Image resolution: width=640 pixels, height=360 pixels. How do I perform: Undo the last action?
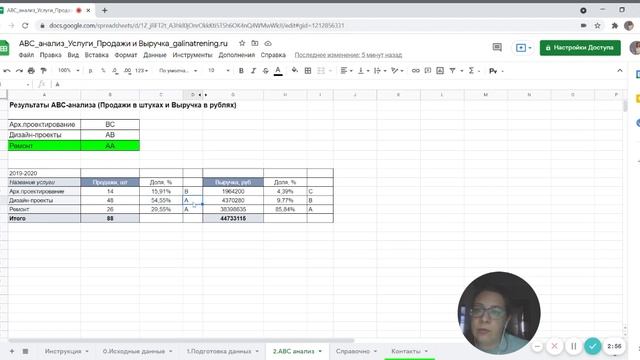[7, 71]
